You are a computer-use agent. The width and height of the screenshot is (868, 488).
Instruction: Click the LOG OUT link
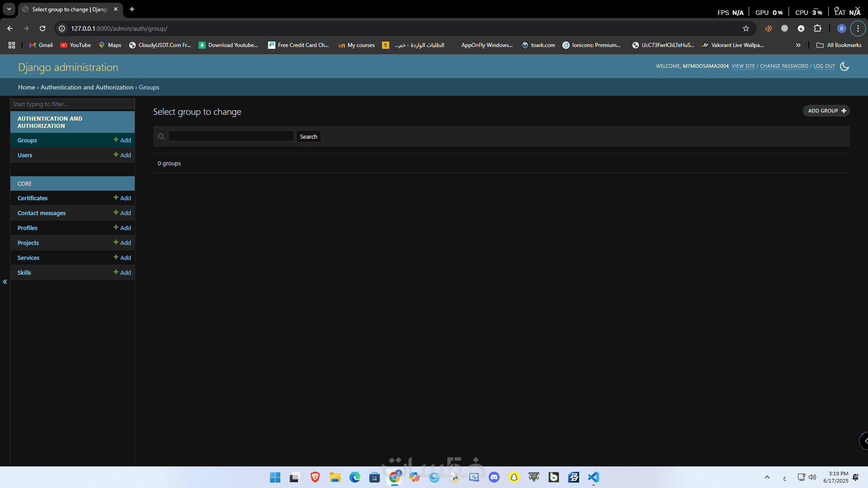click(824, 66)
